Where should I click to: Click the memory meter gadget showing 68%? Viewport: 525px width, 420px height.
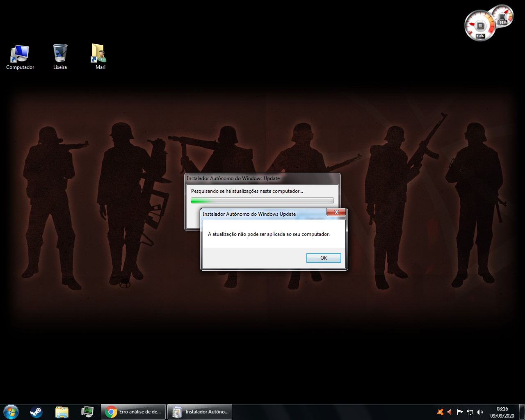click(x=502, y=16)
